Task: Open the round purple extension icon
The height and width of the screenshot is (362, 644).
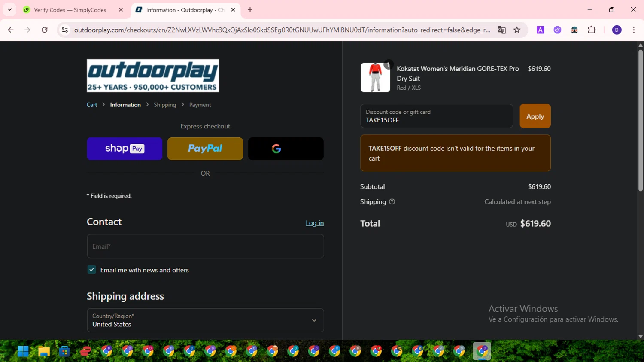Action: 557,30
